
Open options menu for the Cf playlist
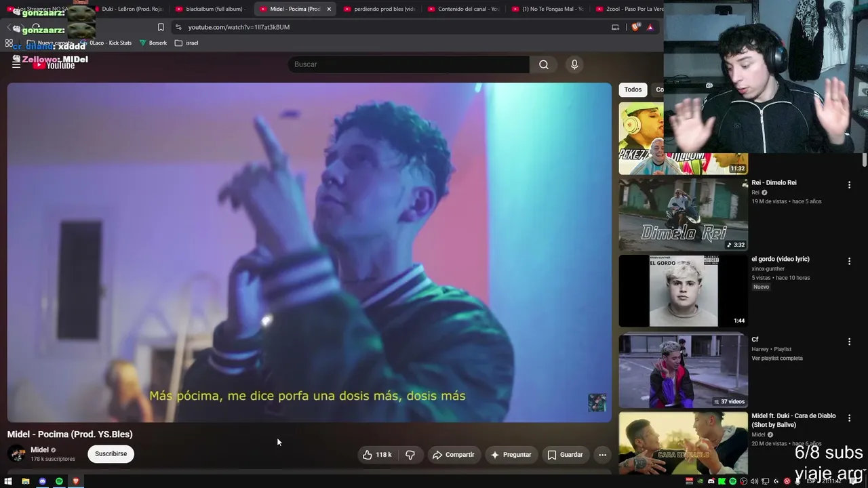click(849, 342)
